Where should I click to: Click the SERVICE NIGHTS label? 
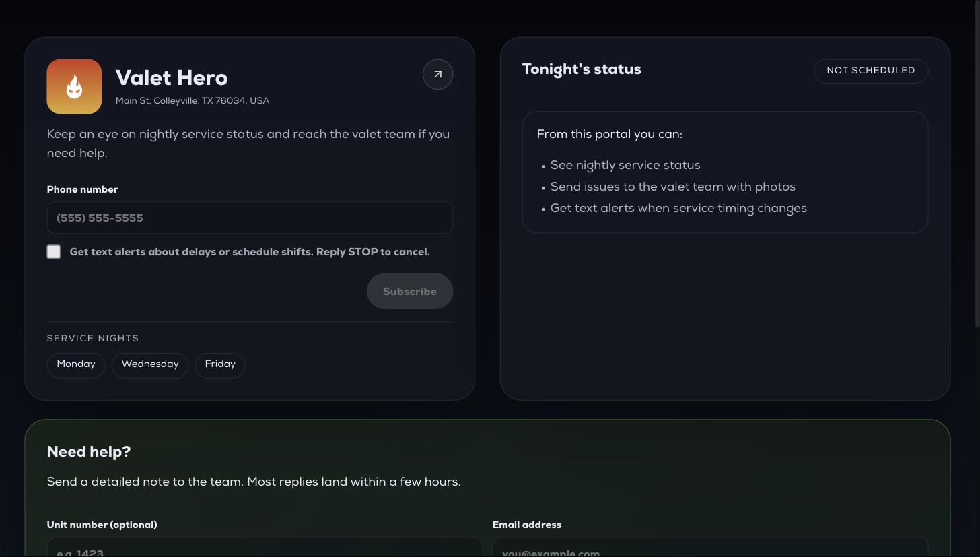click(93, 339)
